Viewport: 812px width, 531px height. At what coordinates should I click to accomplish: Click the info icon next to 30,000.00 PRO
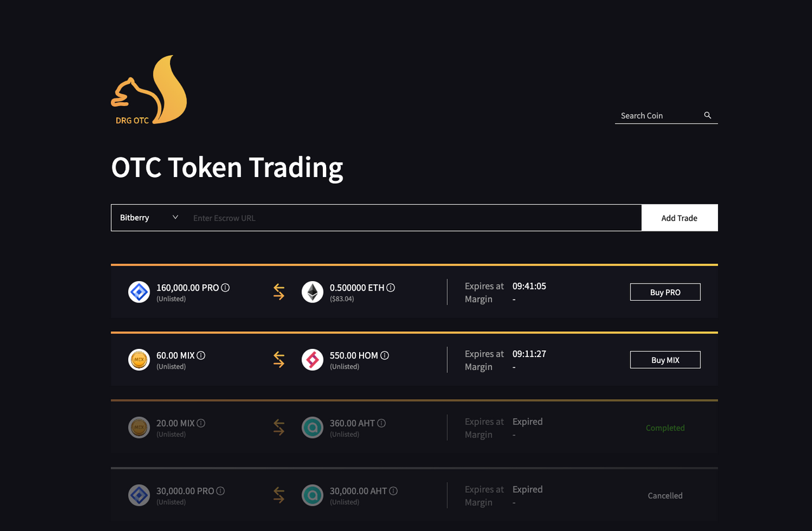point(221,491)
